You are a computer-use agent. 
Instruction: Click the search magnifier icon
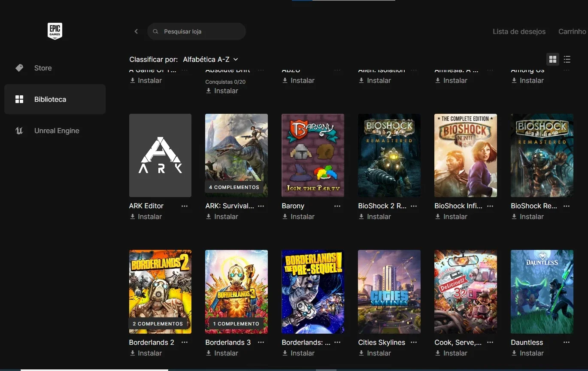[x=156, y=31]
